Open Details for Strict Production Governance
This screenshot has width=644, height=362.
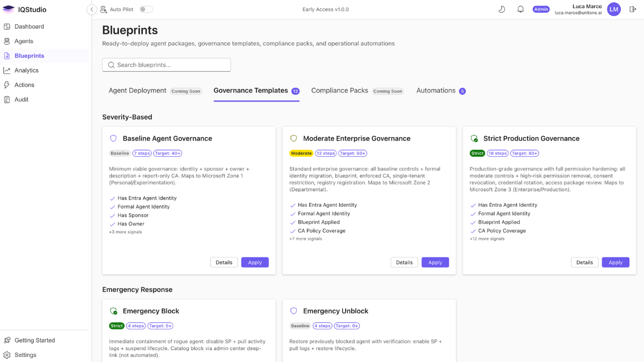(585, 262)
